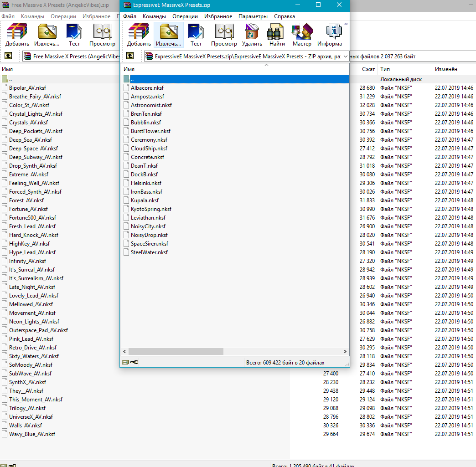Open Файл menu in ExpressiveE window

click(x=129, y=16)
